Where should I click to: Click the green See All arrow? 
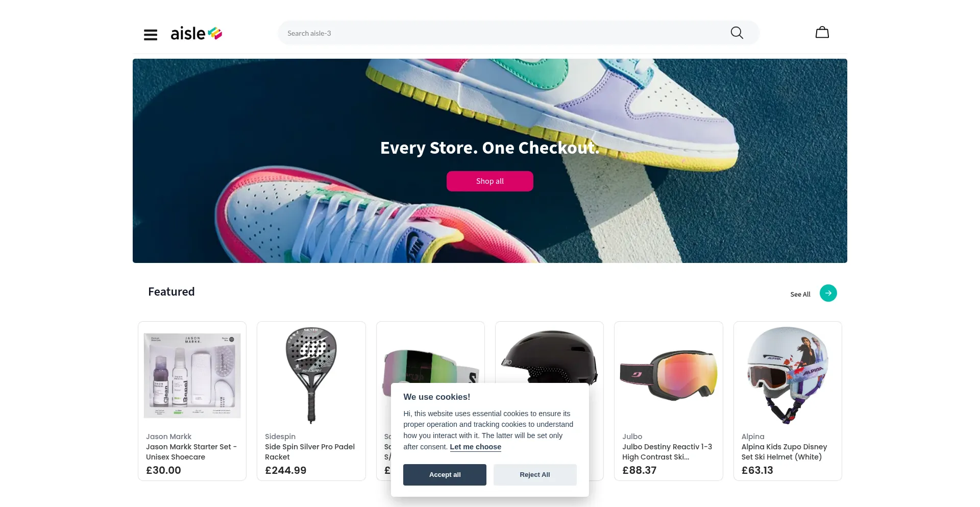(828, 293)
